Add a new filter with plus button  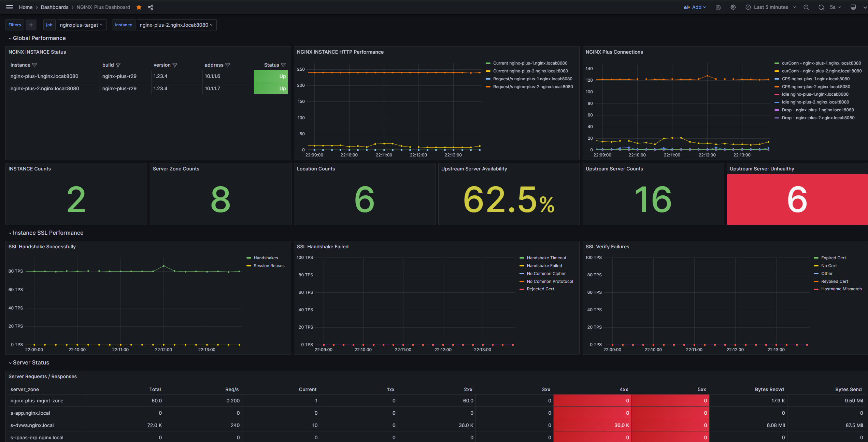31,25
